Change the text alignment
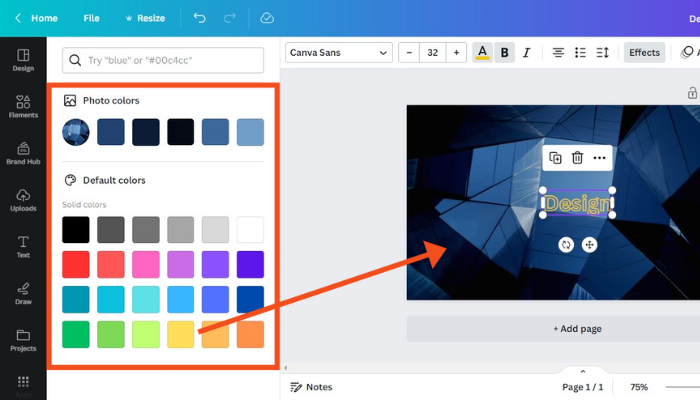 tap(558, 53)
